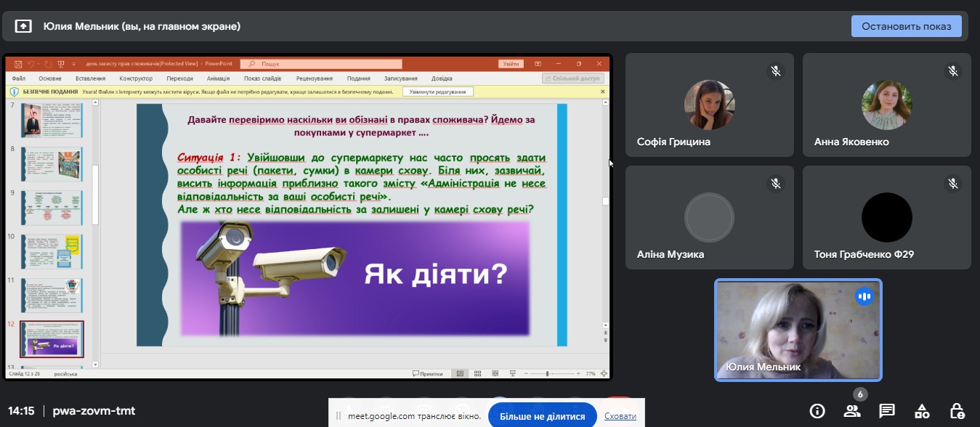Toggle the 'Примітки' notes pane
The image size is (980, 427).
[x=427, y=373]
